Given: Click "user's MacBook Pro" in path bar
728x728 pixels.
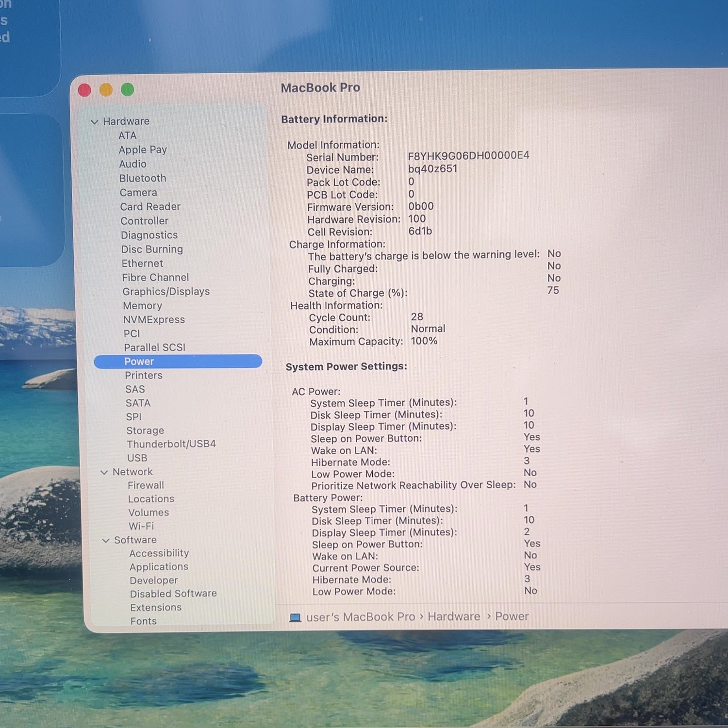Looking at the screenshot, I should click(361, 617).
